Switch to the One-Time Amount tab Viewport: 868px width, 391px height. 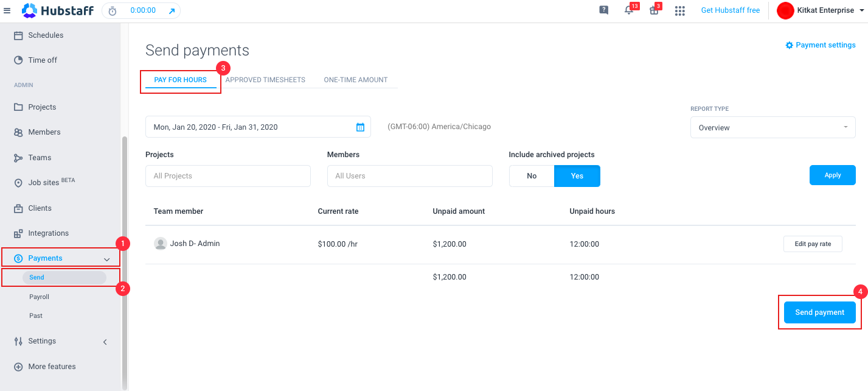tap(355, 80)
